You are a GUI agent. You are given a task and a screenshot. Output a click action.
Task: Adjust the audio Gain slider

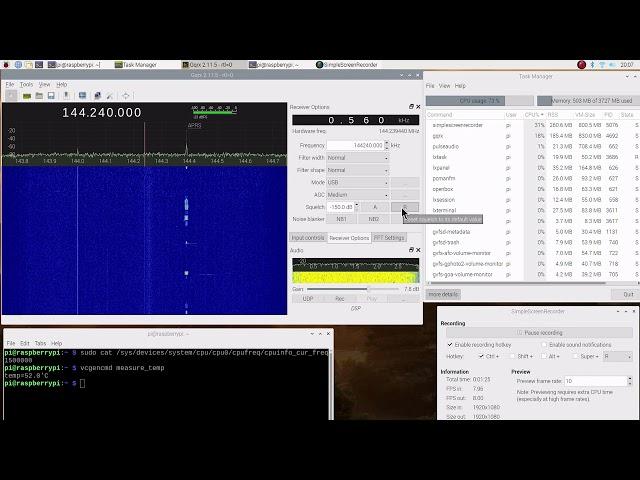coord(353,289)
